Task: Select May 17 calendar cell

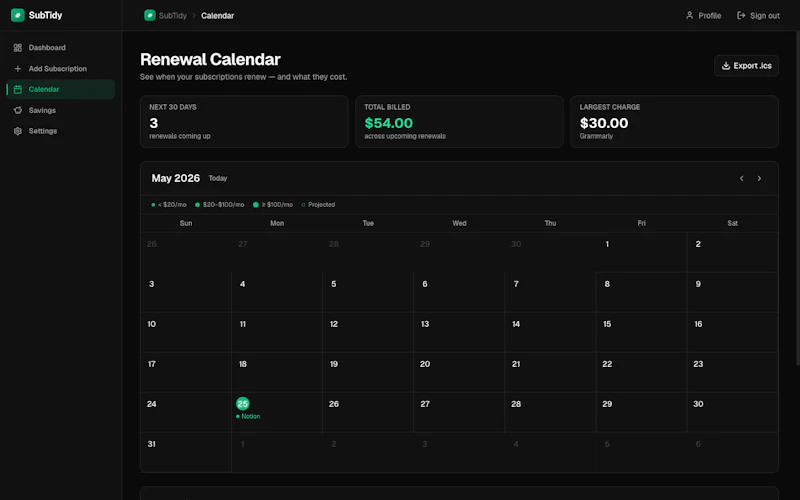Action: pyautogui.click(x=186, y=372)
